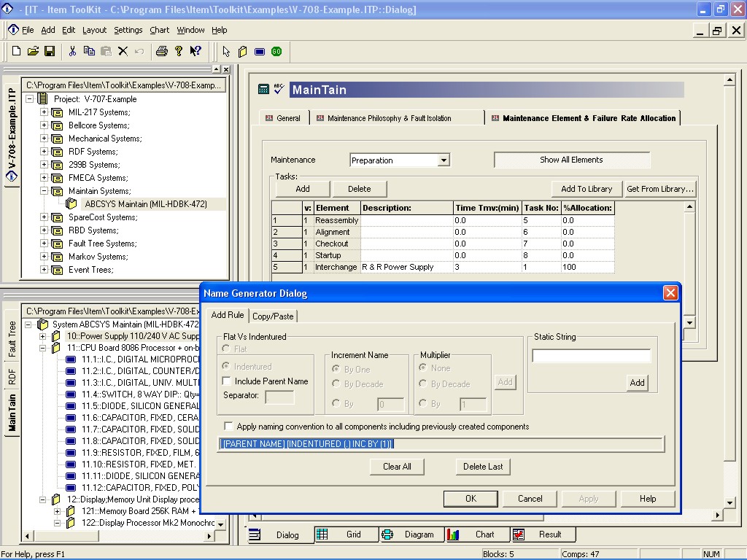Select Multiplier None radio button
Viewport: 747px width, 560px height.
coord(422,367)
